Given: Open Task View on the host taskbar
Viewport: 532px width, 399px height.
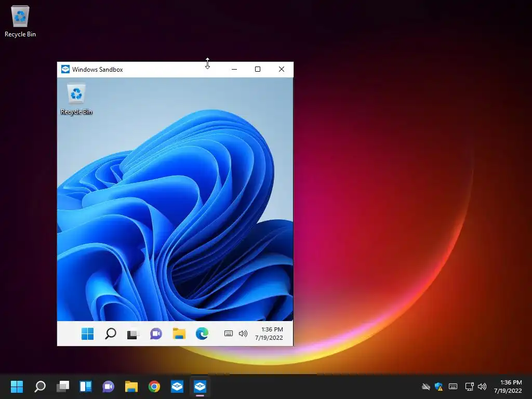Looking at the screenshot, I should (63, 387).
